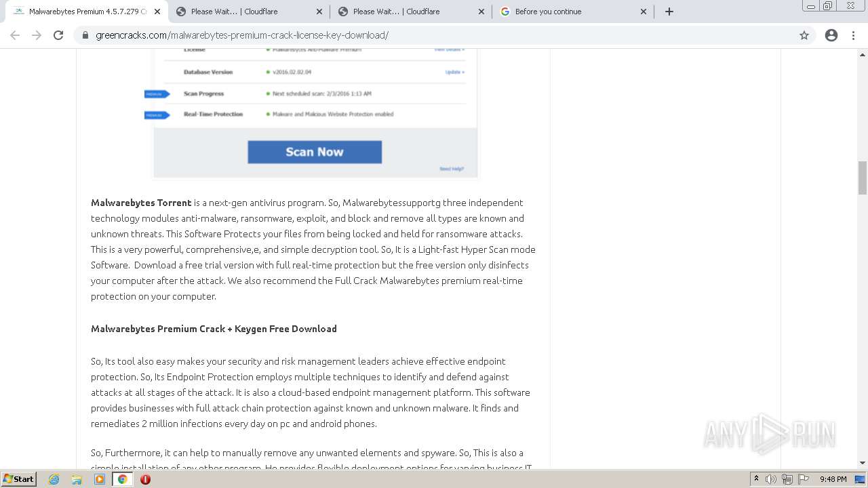Viewport: 868px width, 488px height.
Task: Open the volume speaker tray icon
Action: [771, 479]
